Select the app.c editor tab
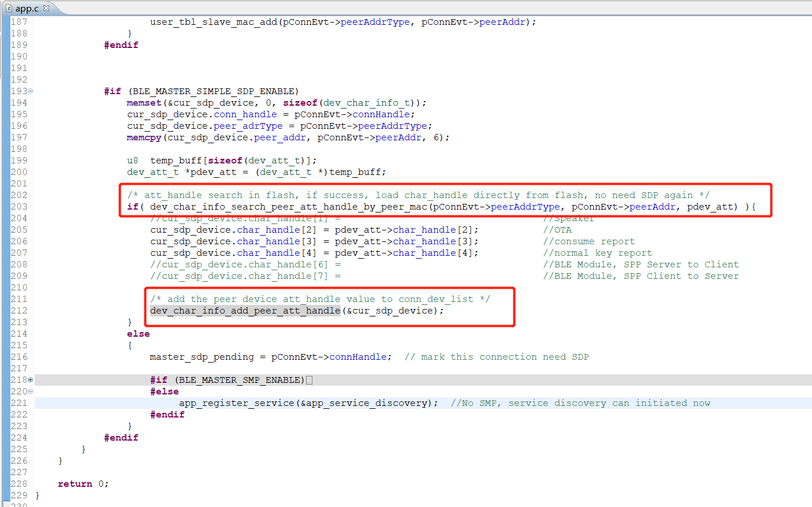This screenshot has height=507, width=812. 28,9
